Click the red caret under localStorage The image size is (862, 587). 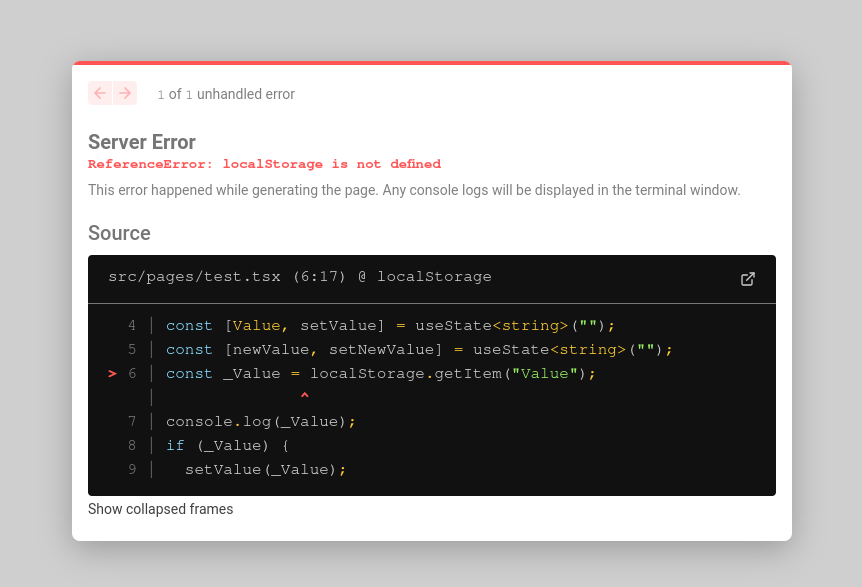click(x=304, y=397)
